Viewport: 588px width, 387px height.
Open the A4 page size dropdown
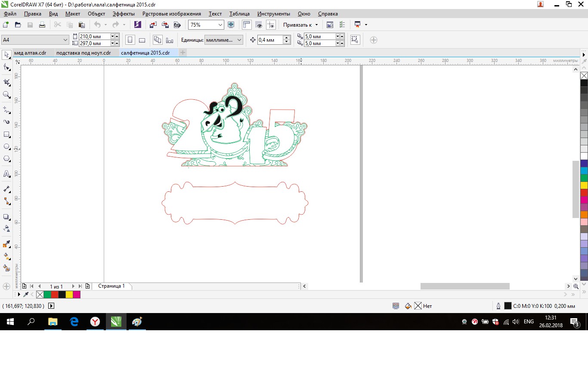point(65,40)
